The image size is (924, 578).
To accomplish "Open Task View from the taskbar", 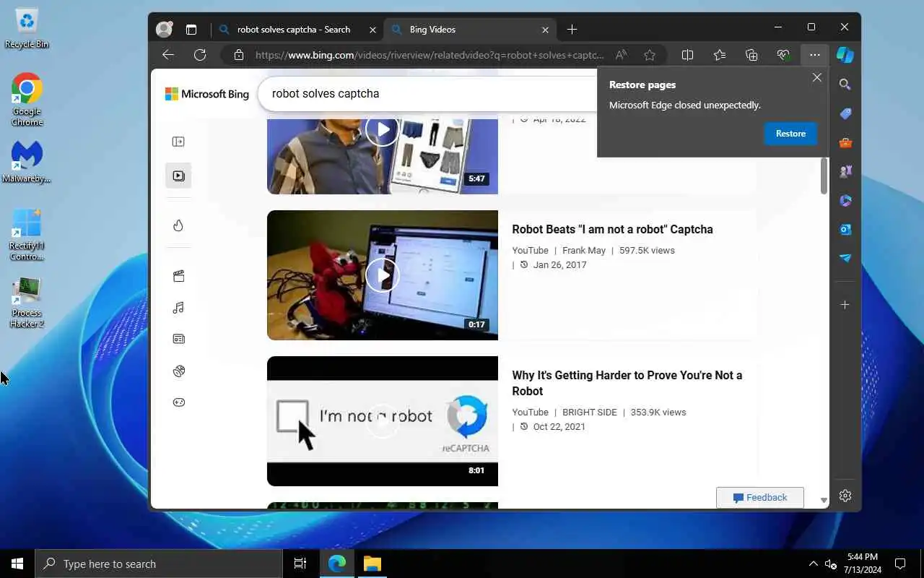I will [x=300, y=564].
